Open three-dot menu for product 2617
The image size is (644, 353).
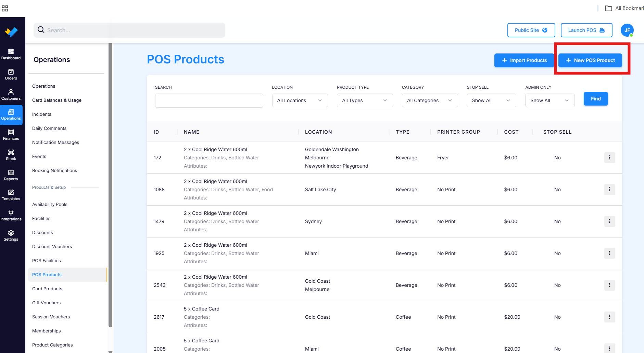tap(609, 317)
